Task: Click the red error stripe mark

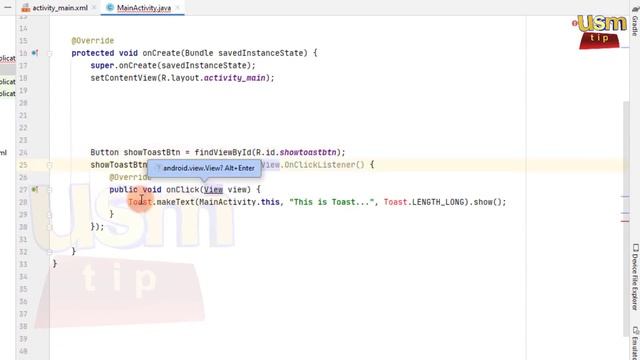Action: [625, 221]
